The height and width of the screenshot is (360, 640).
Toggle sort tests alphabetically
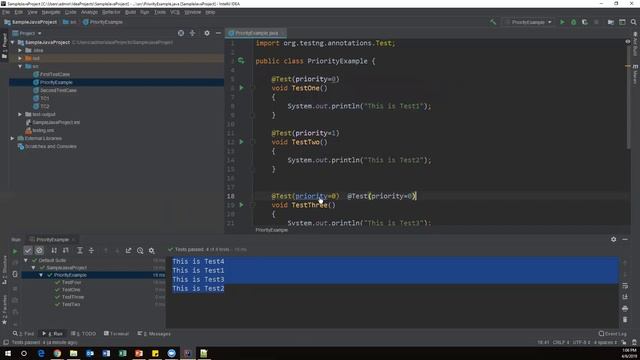click(54, 250)
